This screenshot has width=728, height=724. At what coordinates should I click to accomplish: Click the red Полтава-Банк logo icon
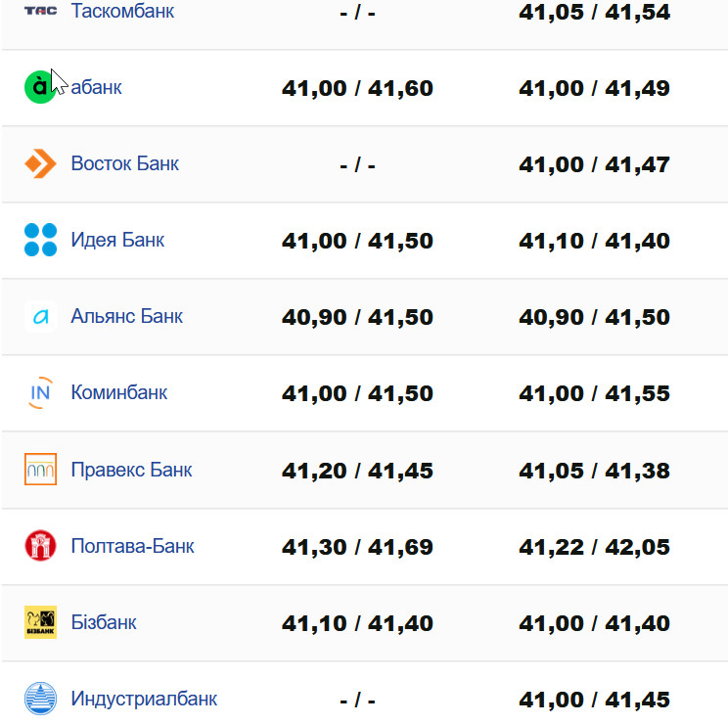(40, 546)
